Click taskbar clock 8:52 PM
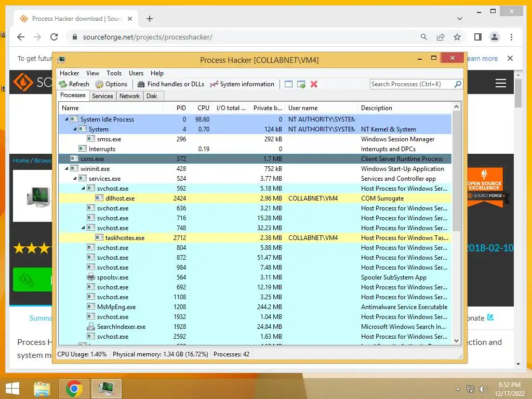The image size is (532, 399). pos(509,385)
